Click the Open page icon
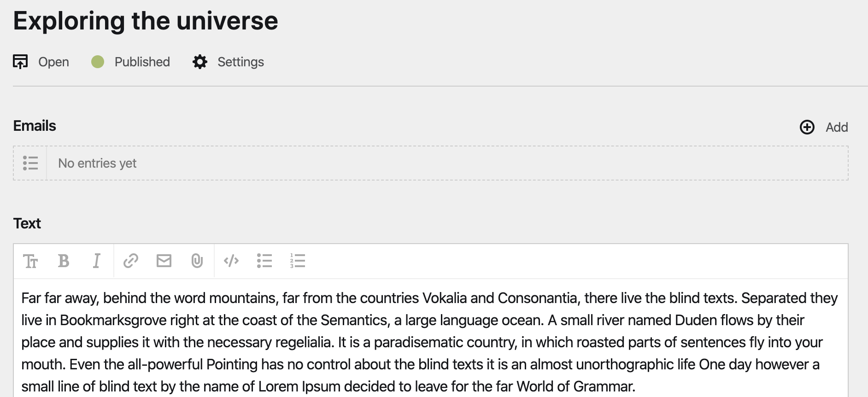Viewport: 868px width, 397px height. pos(20,62)
